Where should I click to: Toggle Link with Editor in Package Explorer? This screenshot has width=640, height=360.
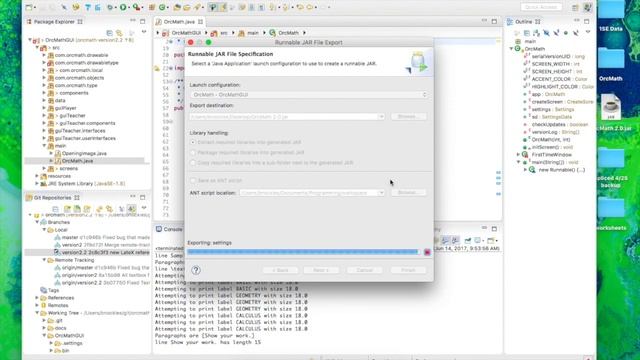tap(119, 32)
